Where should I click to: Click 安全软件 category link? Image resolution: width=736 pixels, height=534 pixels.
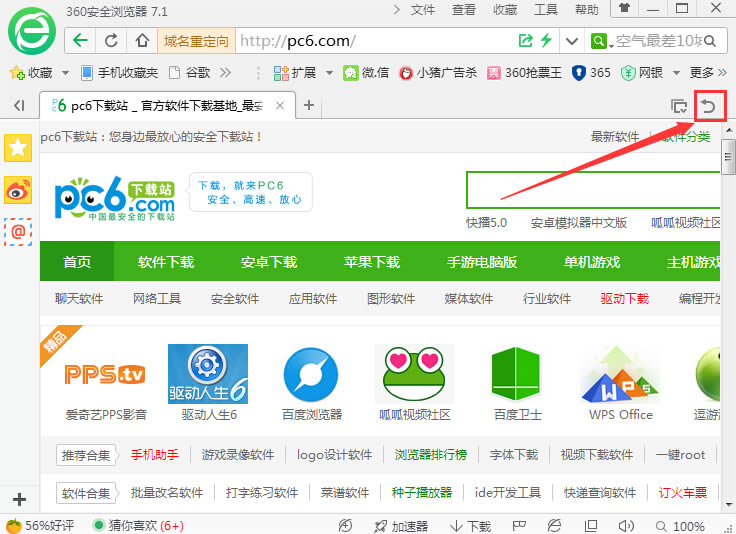pos(235,298)
